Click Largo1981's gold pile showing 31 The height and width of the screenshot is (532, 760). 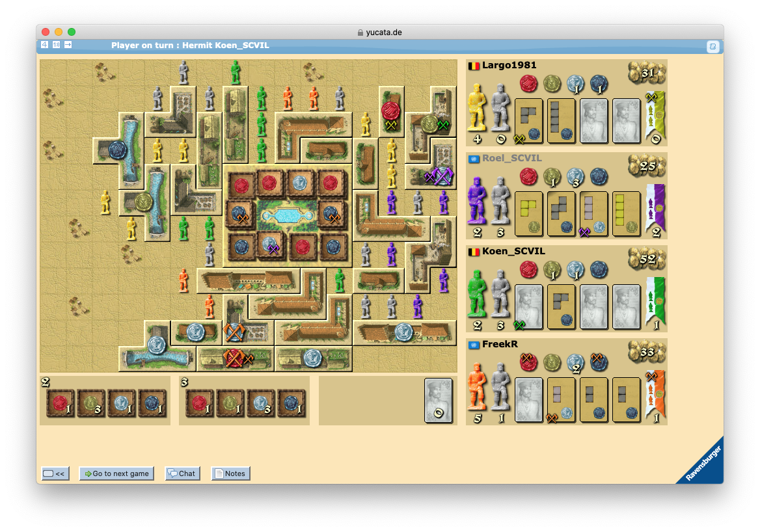(x=647, y=73)
